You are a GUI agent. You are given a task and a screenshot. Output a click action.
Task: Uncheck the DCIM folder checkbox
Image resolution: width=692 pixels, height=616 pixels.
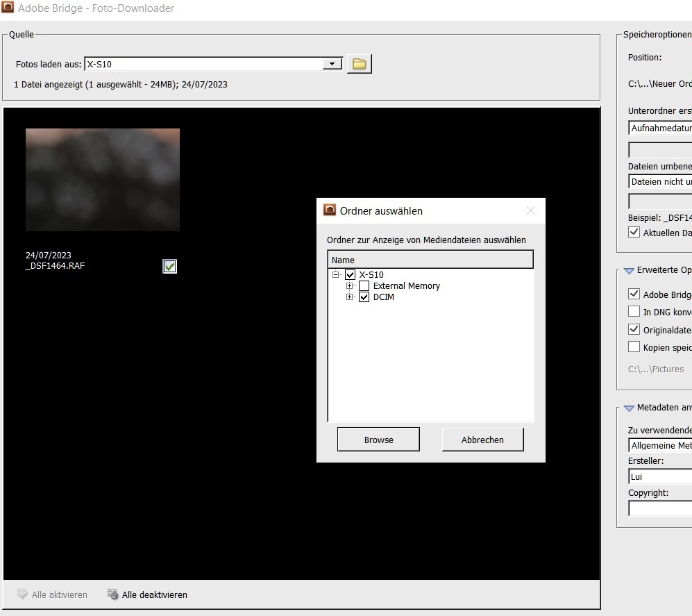pos(364,297)
